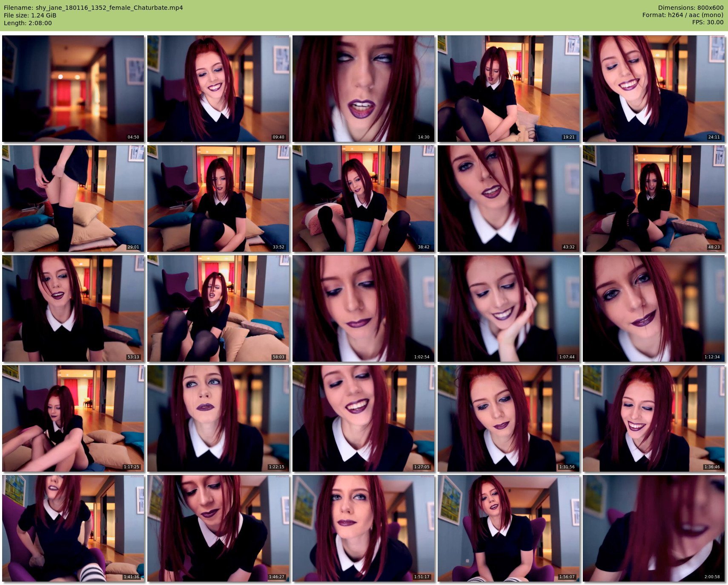The image size is (728, 585).
Task: Click the Filename text line
Action: pyautogui.click(x=93, y=8)
